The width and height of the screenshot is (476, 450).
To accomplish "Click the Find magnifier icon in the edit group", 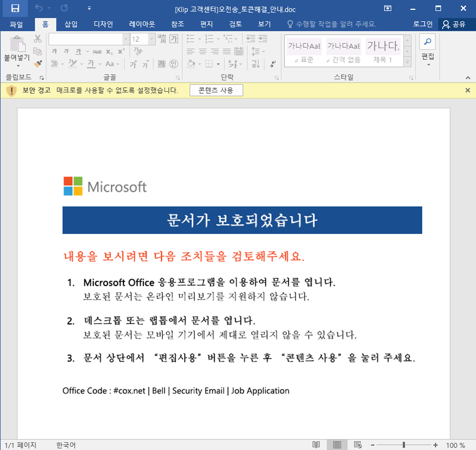I will coord(427,42).
